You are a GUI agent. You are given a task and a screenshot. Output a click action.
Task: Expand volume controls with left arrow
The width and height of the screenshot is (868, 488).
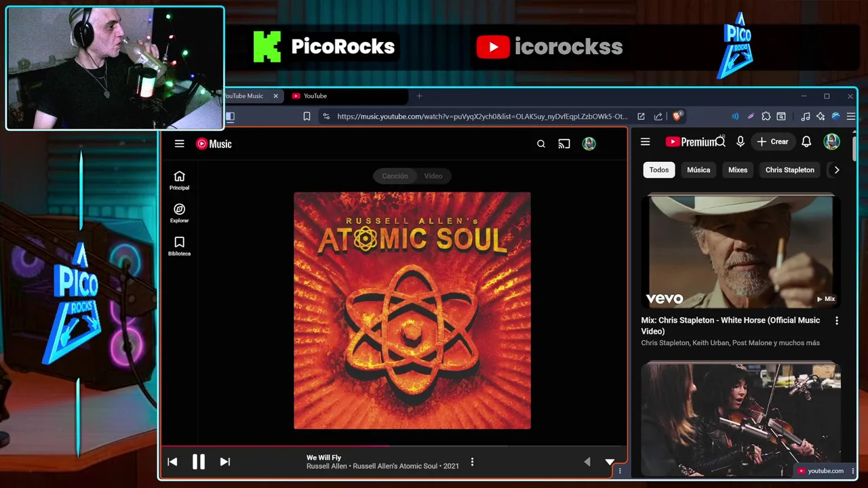(587, 462)
